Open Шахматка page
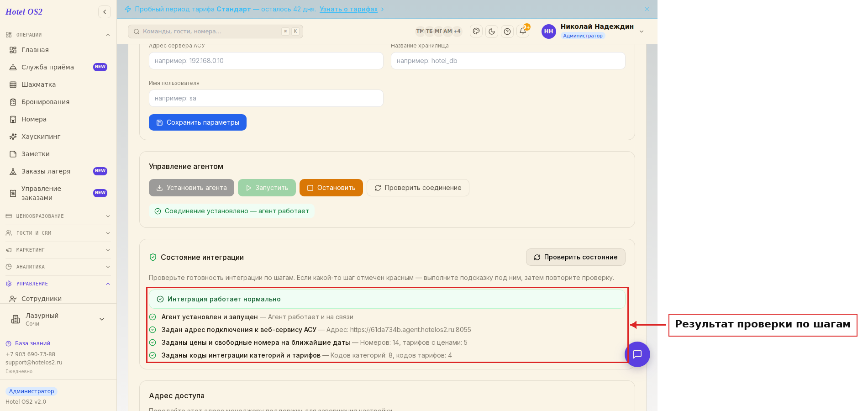 (x=58, y=84)
